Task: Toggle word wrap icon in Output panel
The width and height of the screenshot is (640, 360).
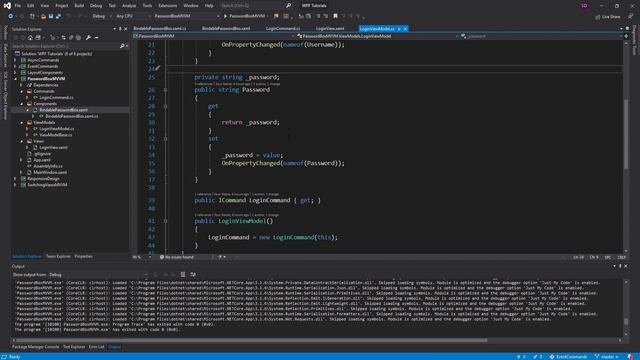Action: click(193, 275)
